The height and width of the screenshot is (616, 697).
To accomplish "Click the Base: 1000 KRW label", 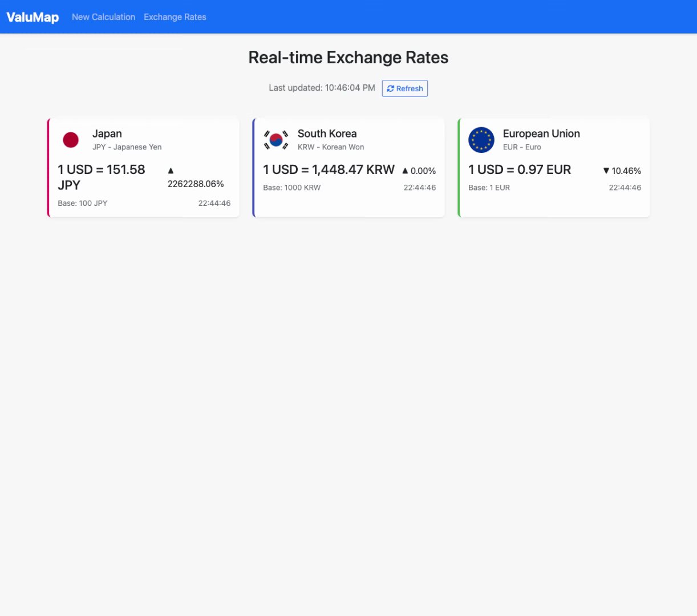I will click(292, 188).
